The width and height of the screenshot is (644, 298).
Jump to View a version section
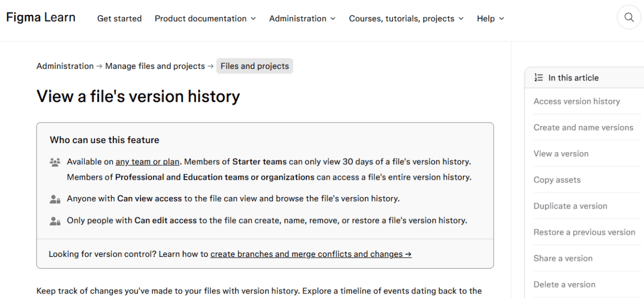(561, 154)
